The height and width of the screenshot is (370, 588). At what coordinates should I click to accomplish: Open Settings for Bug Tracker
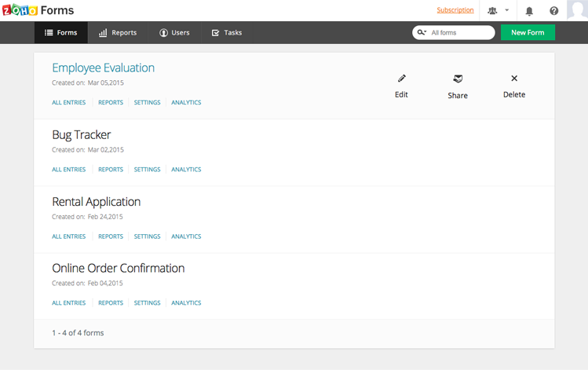(147, 170)
